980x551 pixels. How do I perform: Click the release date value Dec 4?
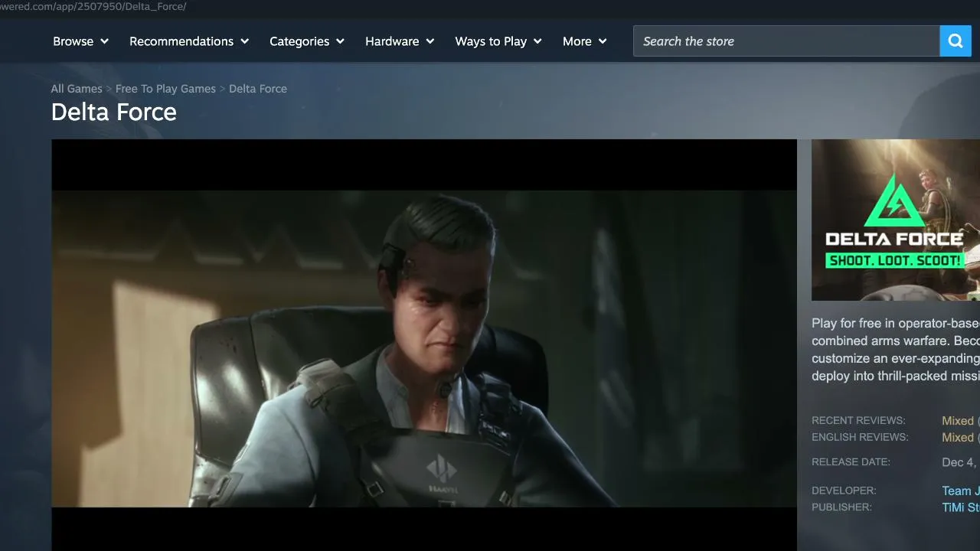pyautogui.click(x=960, y=462)
